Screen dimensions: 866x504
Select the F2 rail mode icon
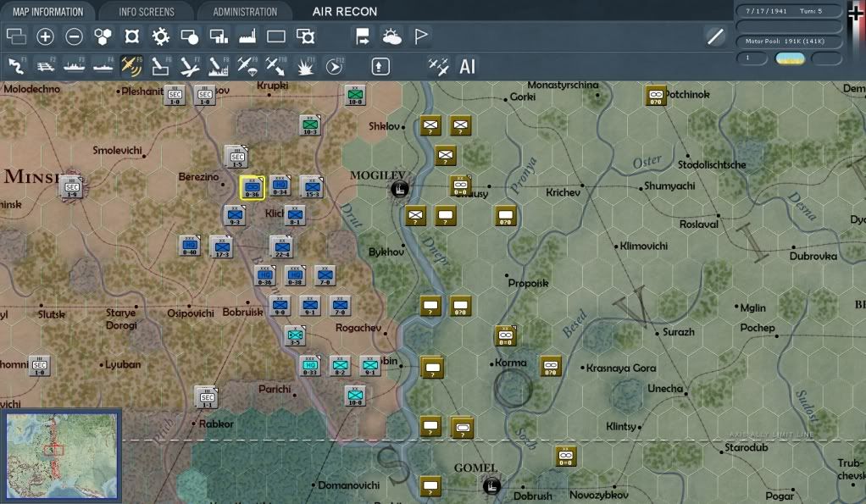tap(45, 67)
